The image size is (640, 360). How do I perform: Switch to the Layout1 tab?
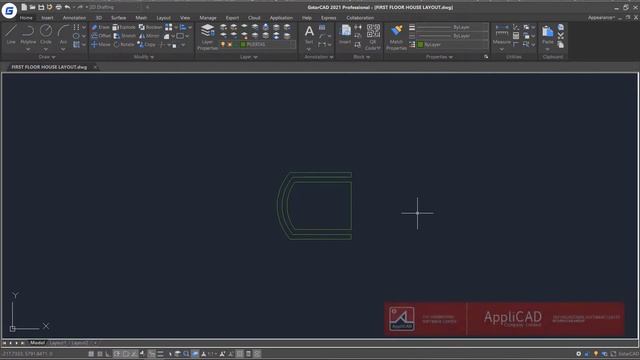58,343
